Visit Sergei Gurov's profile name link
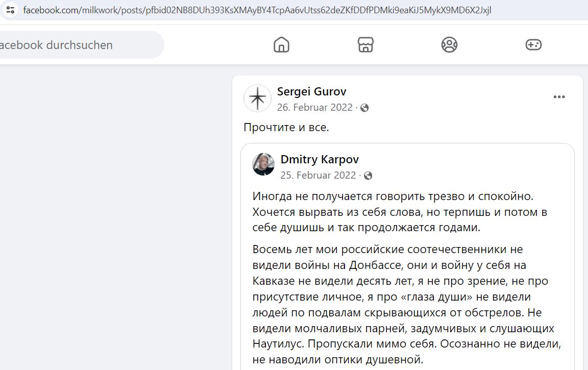This screenshot has width=588, height=370. pos(311,91)
